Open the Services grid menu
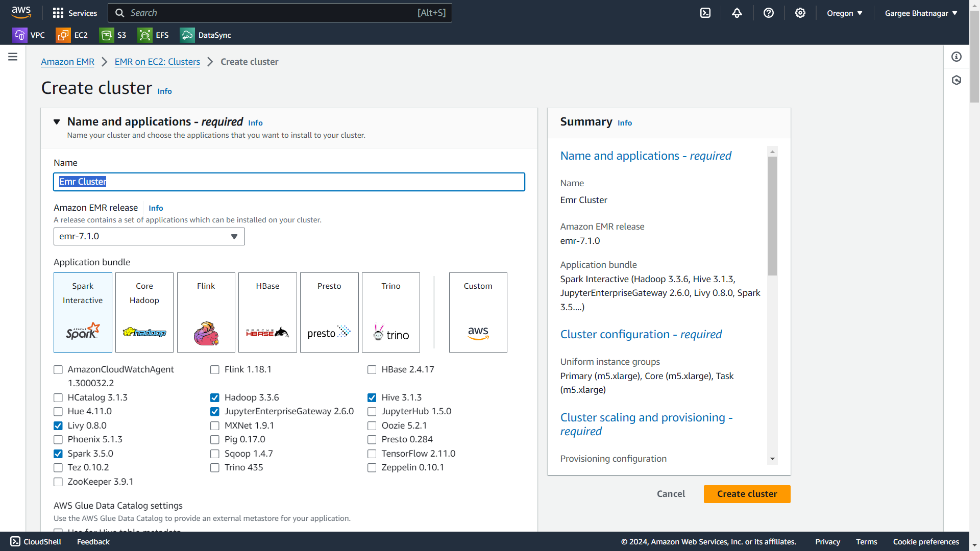This screenshot has height=551, width=980. point(75,13)
